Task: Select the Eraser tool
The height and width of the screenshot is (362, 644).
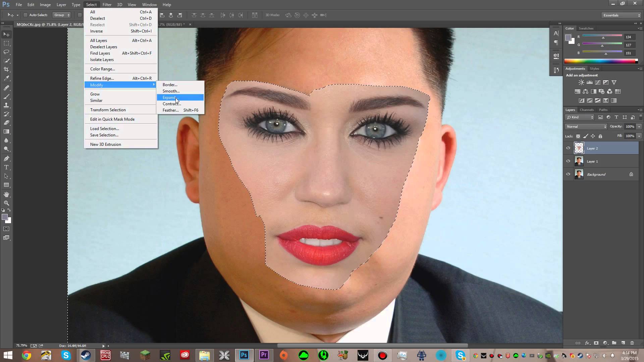Action: (6, 123)
